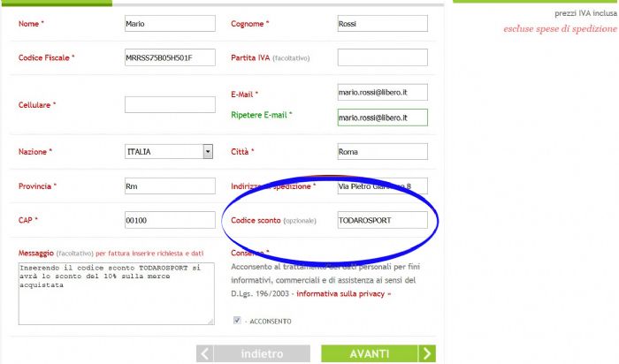Click the E-Mail input field
The image size is (619, 364).
click(382, 93)
